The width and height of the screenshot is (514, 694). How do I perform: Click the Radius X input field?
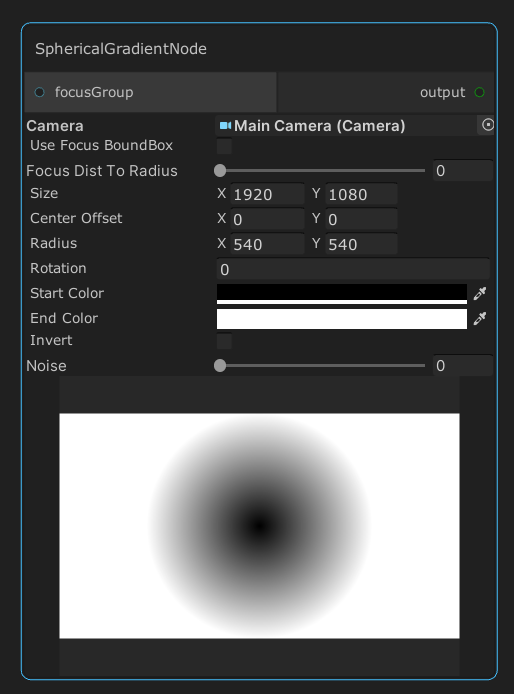click(267, 244)
